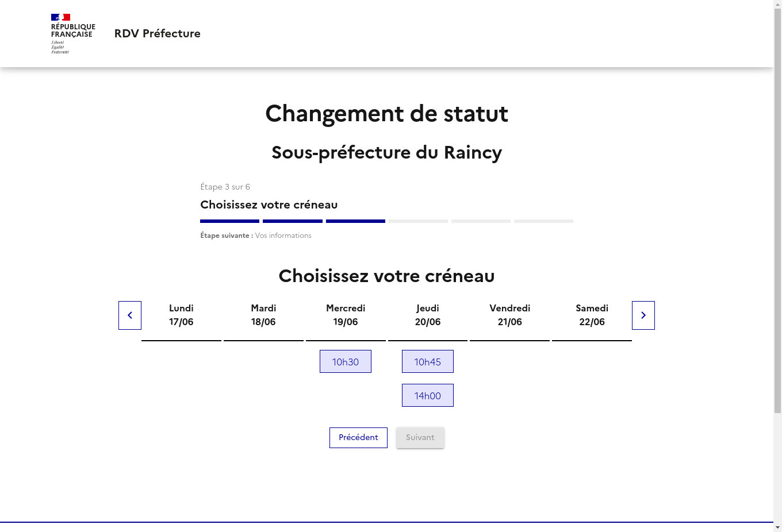The image size is (782, 532).
Task: Select the 14h00 slot on Jeudi
Action: pos(428,395)
